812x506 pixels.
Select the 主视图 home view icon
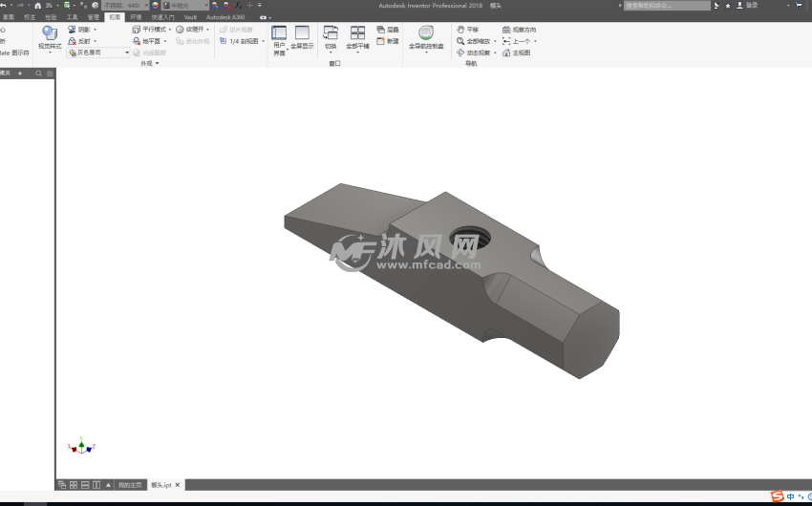pyautogui.click(x=516, y=53)
